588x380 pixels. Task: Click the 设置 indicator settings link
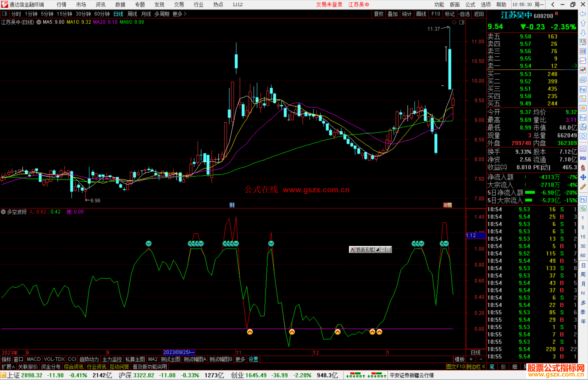pyautogui.click(x=253, y=359)
